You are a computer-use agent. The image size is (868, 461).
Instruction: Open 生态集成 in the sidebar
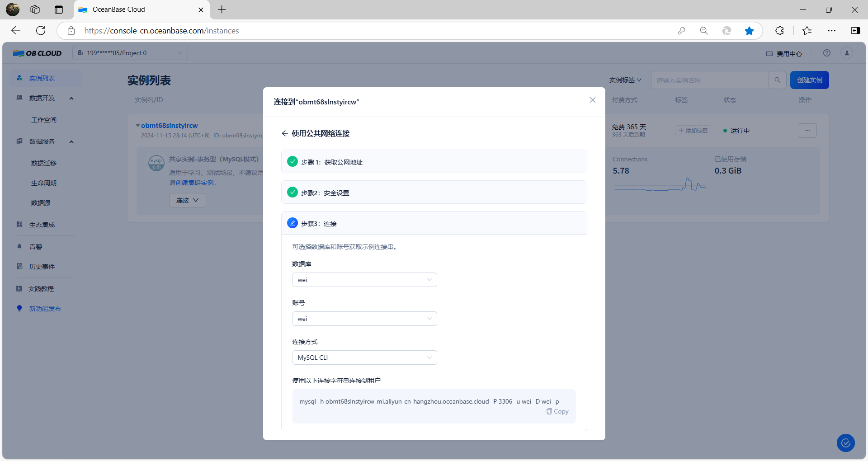click(x=42, y=225)
